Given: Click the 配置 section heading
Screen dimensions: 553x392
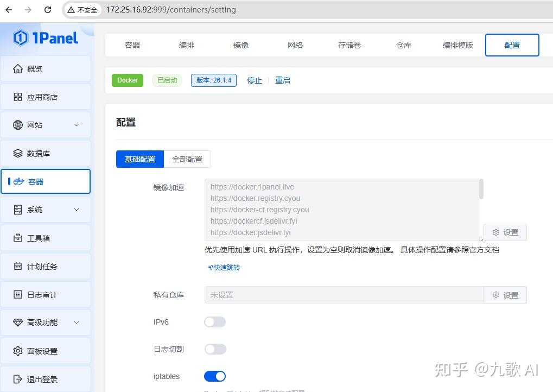Looking at the screenshot, I should [x=126, y=123].
